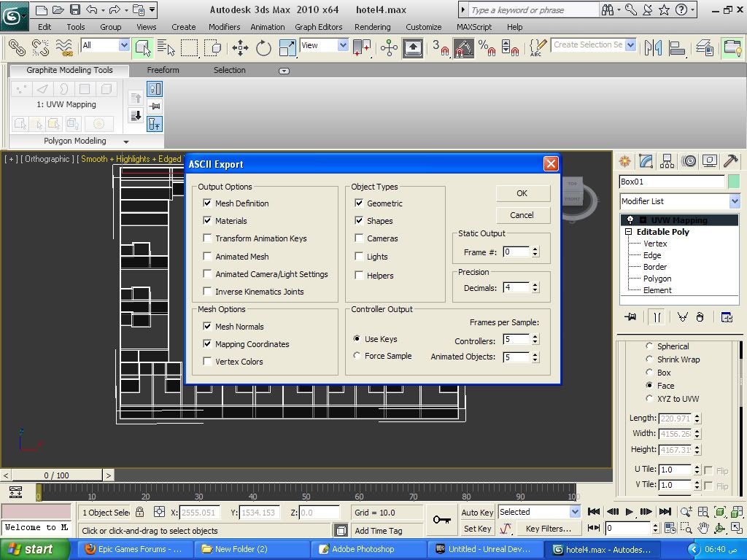Click the Go to Start playback button

tap(594, 511)
